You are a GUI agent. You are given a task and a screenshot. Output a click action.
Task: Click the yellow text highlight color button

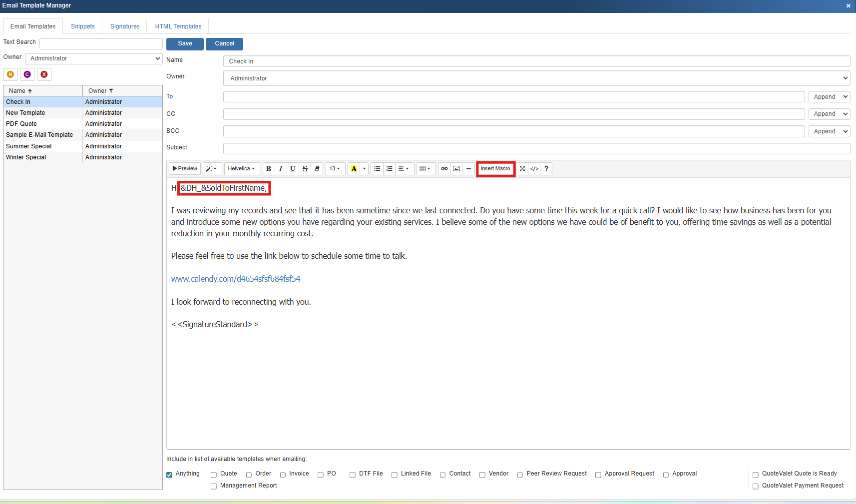(x=354, y=169)
